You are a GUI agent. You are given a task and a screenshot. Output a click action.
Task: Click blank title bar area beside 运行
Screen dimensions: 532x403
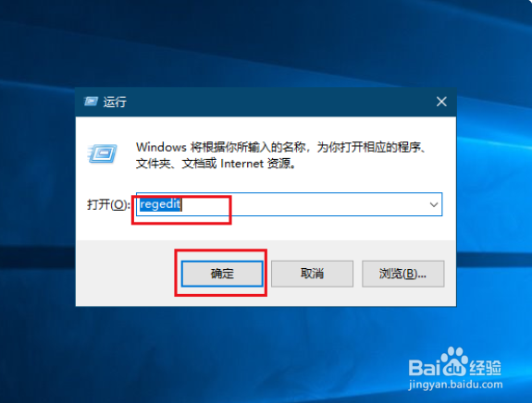pos(278,102)
